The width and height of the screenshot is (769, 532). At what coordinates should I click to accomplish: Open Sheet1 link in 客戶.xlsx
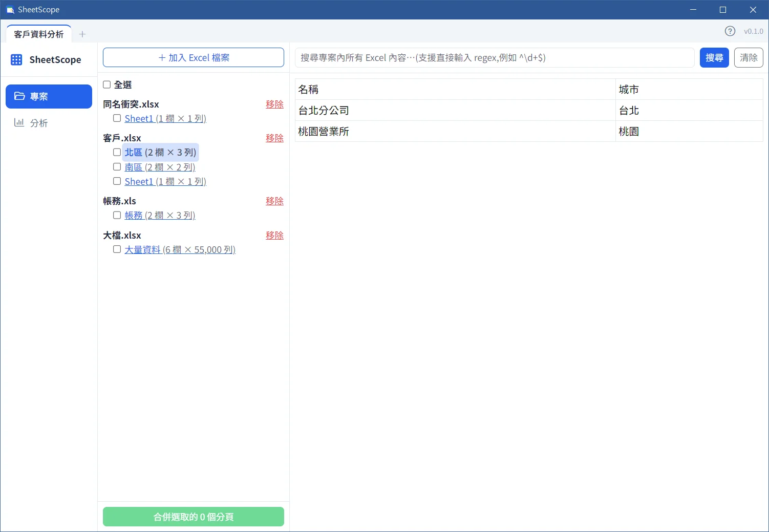pyautogui.click(x=165, y=181)
